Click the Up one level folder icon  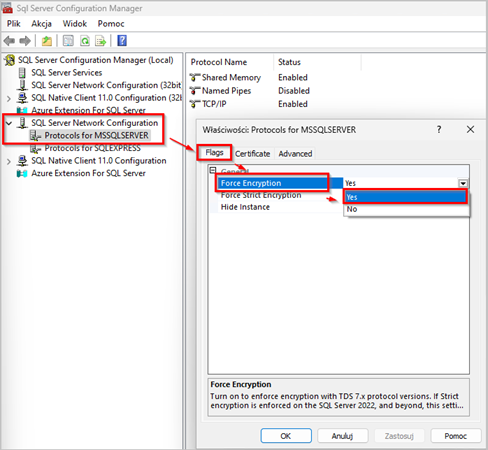[47, 41]
